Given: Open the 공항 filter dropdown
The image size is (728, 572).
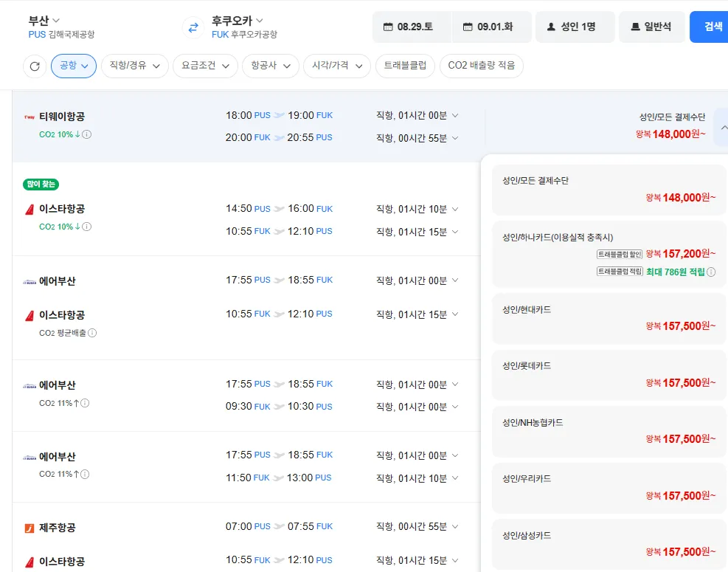Looking at the screenshot, I should [x=74, y=66].
